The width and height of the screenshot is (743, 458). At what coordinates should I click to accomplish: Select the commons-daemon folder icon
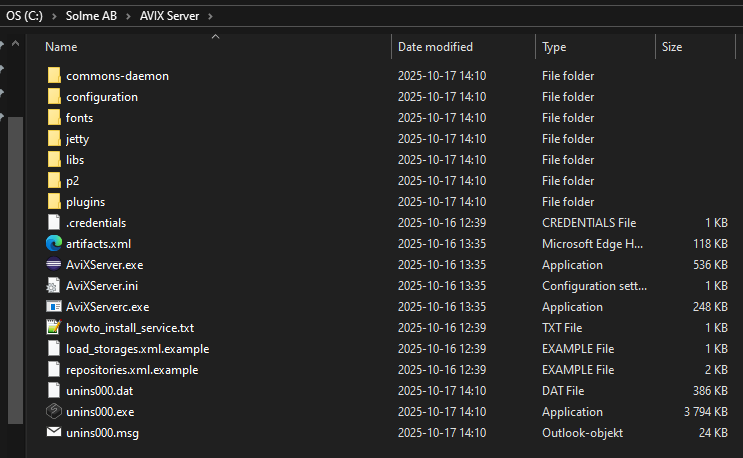point(54,76)
